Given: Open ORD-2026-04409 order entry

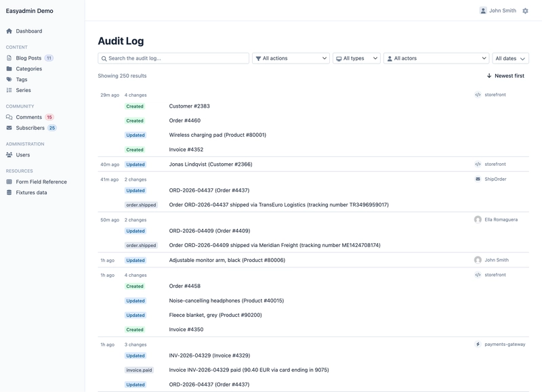Looking at the screenshot, I should [x=209, y=231].
